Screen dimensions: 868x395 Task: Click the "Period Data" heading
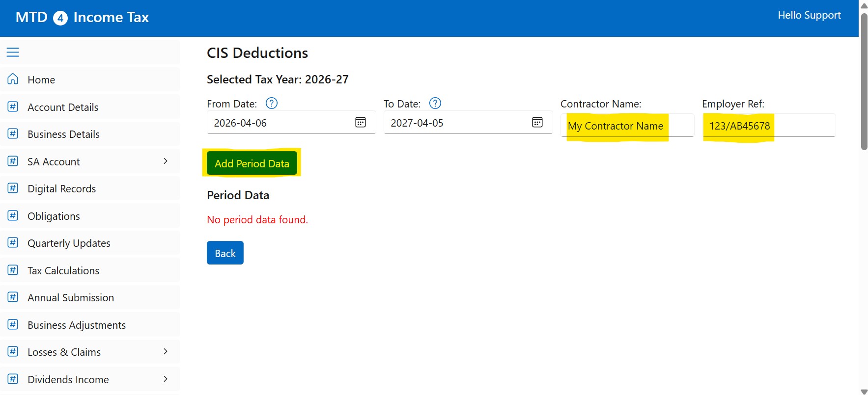click(x=238, y=195)
